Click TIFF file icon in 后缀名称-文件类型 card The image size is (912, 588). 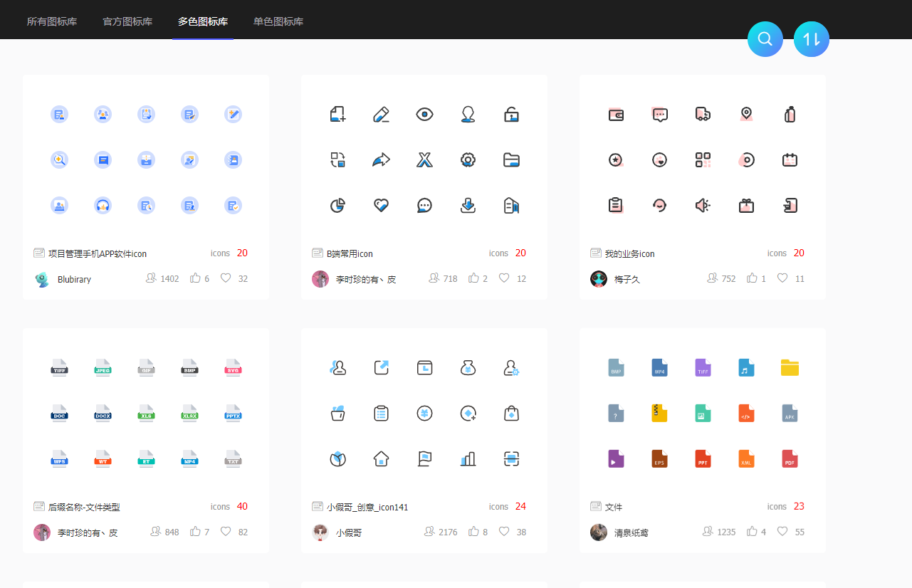59,367
